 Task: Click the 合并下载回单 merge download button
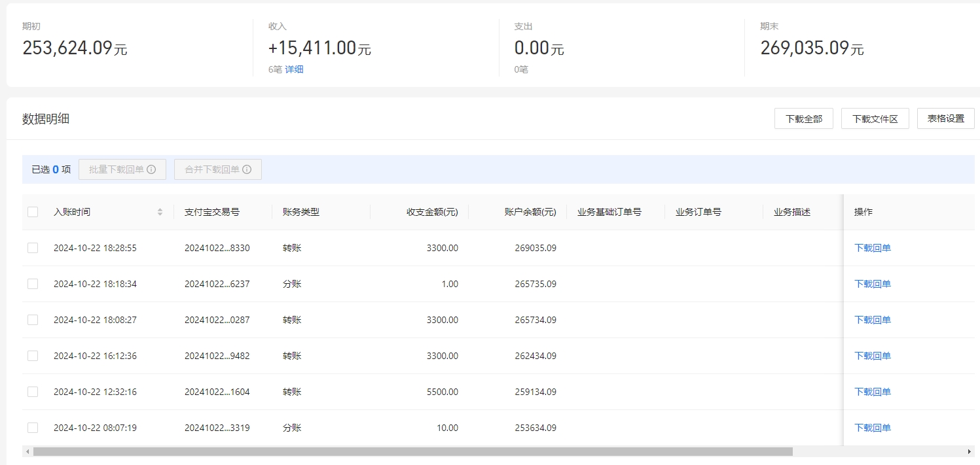coord(213,169)
